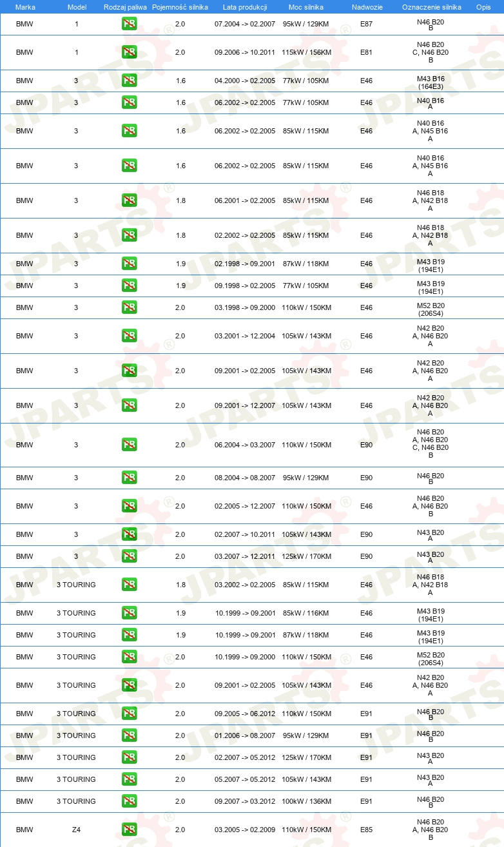Image resolution: width=504 pixels, height=847 pixels.
Task: Click the Marka column header
Action: pyautogui.click(x=25, y=6)
